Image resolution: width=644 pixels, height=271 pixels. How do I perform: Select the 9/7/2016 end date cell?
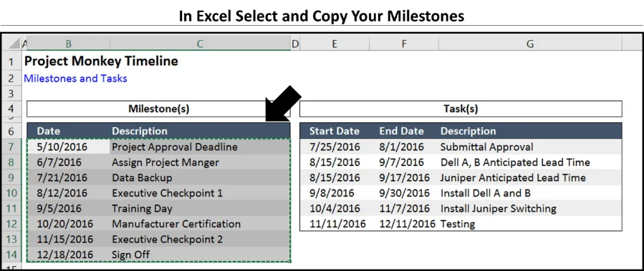pos(404,162)
